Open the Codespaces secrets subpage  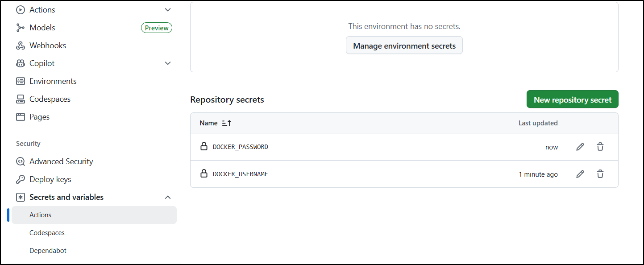(47, 233)
